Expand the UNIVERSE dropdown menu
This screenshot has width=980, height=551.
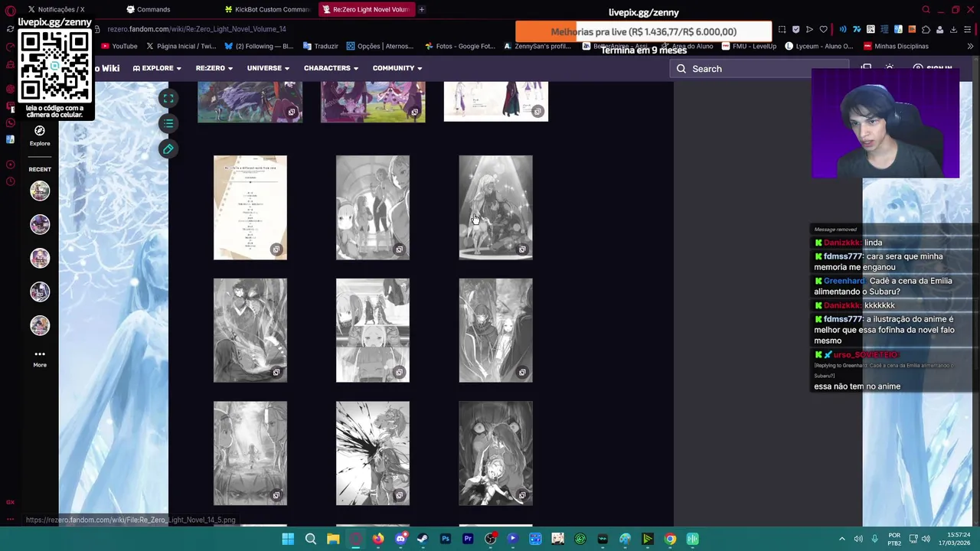click(268, 68)
